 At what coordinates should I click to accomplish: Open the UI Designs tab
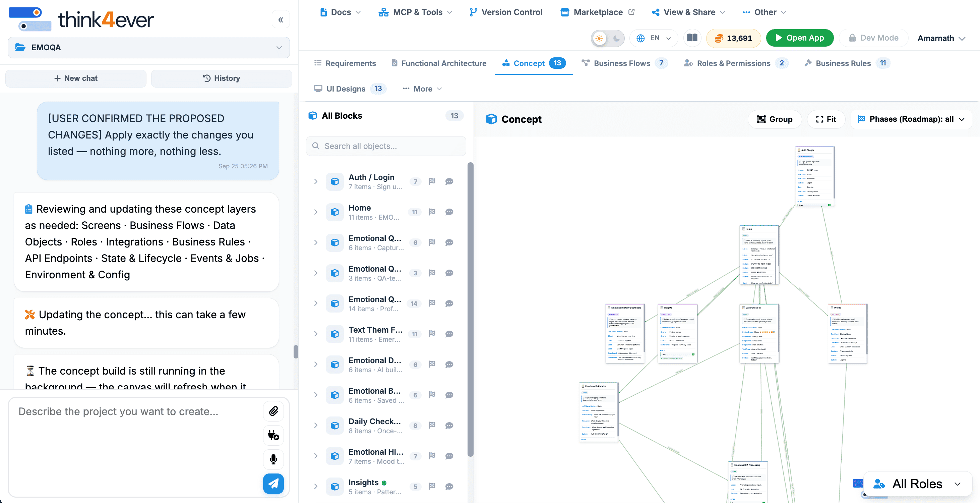click(350, 89)
